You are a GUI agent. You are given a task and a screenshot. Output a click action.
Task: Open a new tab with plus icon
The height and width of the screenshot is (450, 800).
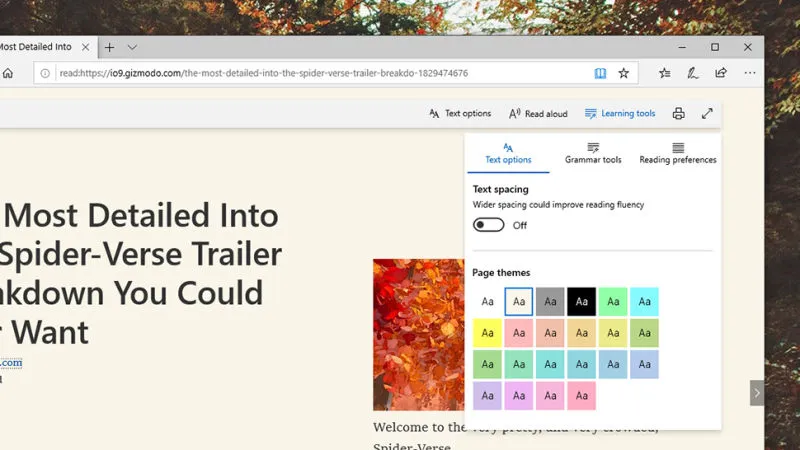[110, 47]
